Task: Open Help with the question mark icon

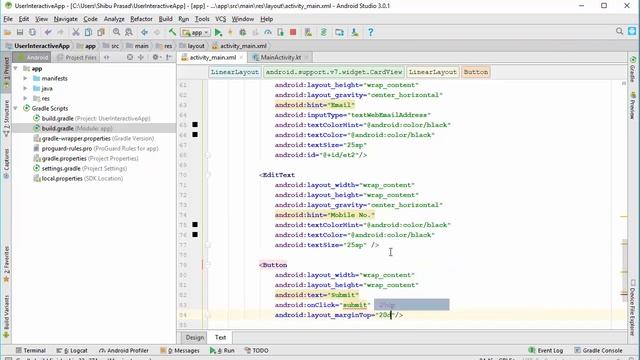Action: click(371, 32)
